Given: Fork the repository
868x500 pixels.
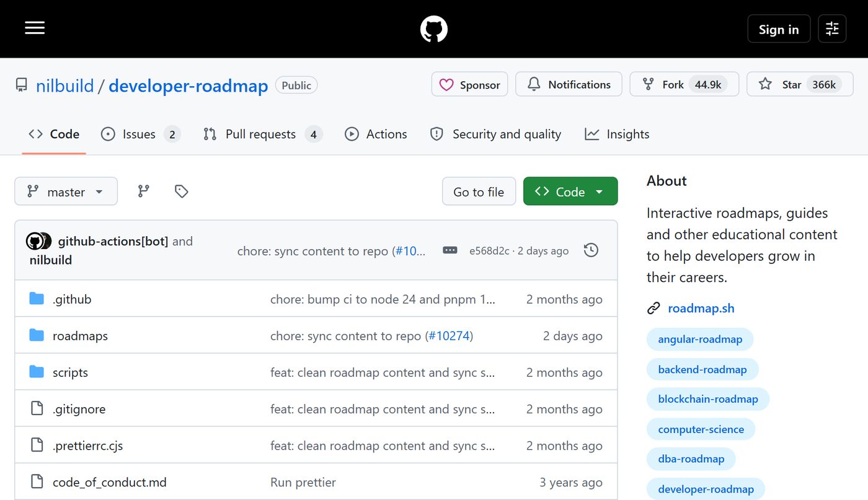Looking at the screenshot, I should [x=684, y=84].
